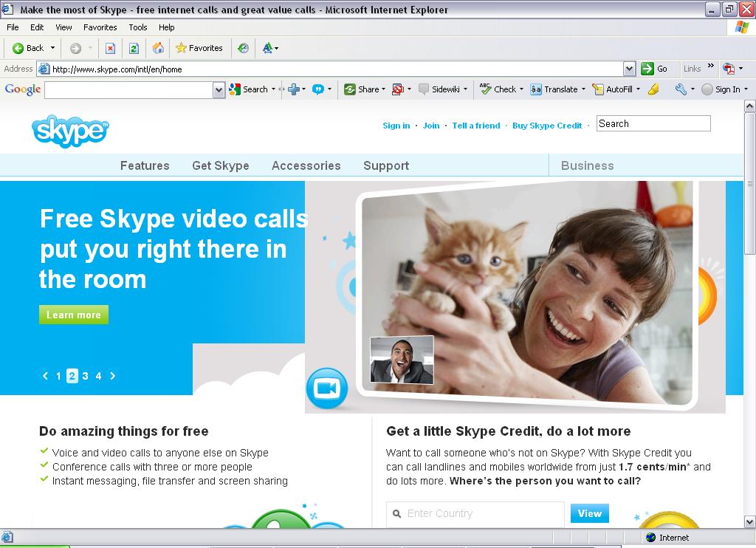756x548 pixels.
Task: Click the Share button in Google toolbar
Action: (362, 89)
